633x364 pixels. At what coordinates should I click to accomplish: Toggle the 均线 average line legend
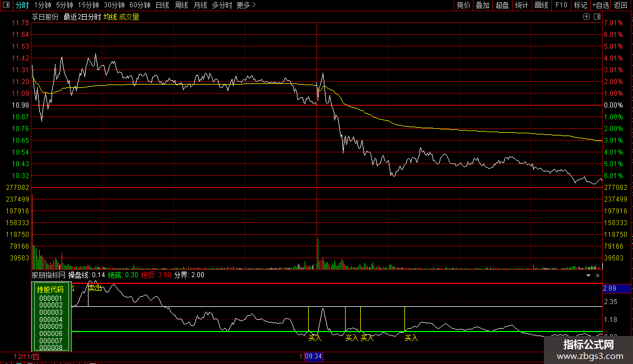click(x=110, y=17)
